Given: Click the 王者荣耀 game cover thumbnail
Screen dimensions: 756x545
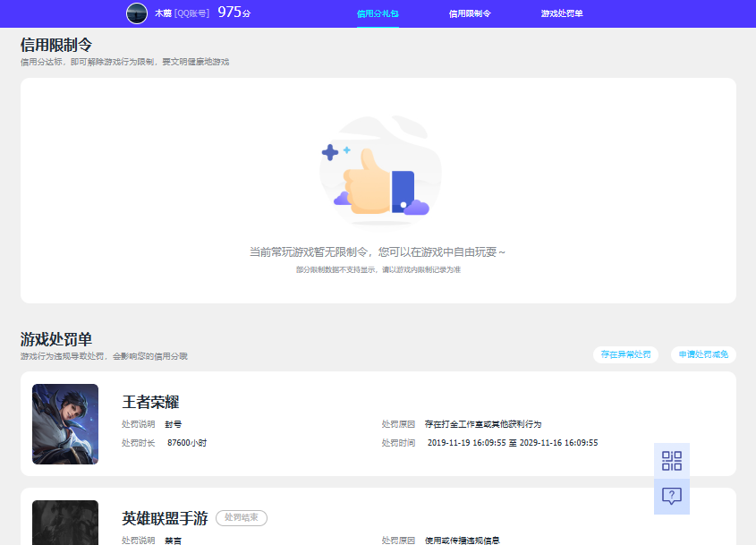Looking at the screenshot, I should tap(65, 424).
